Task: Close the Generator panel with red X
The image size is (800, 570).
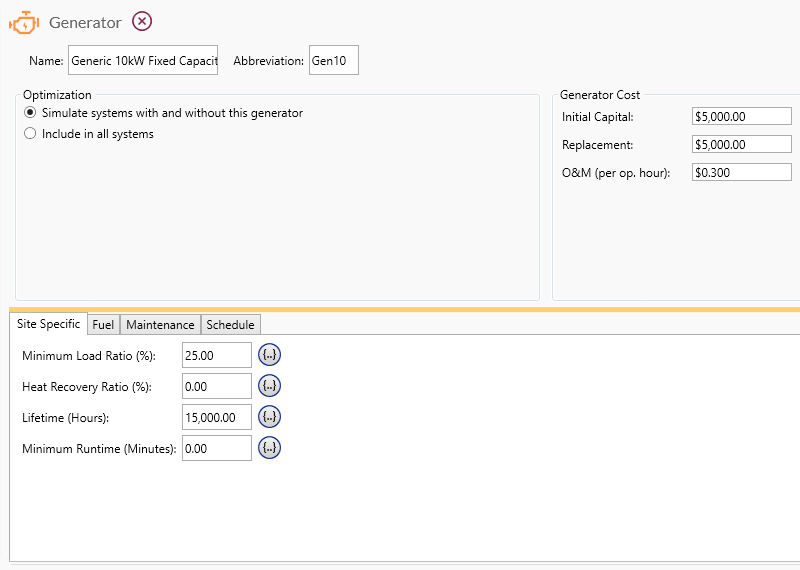Action: point(143,21)
